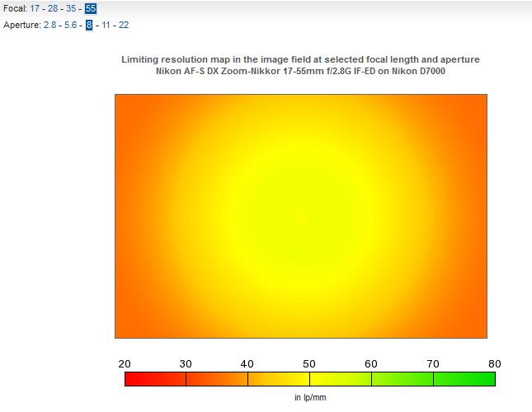Click the legend value '80'
Image resolution: width=532 pixels, height=412 pixels.
tap(495, 364)
